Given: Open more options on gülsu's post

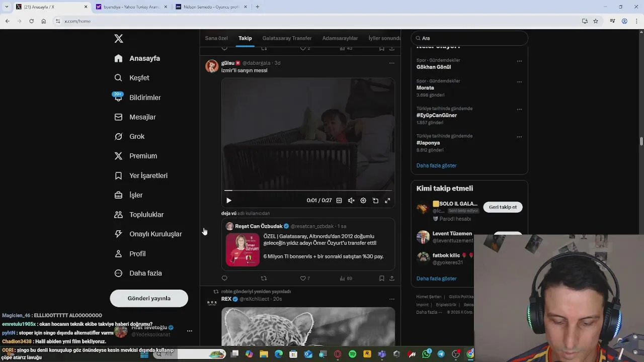Looking at the screenshot, I should point(392,63).
